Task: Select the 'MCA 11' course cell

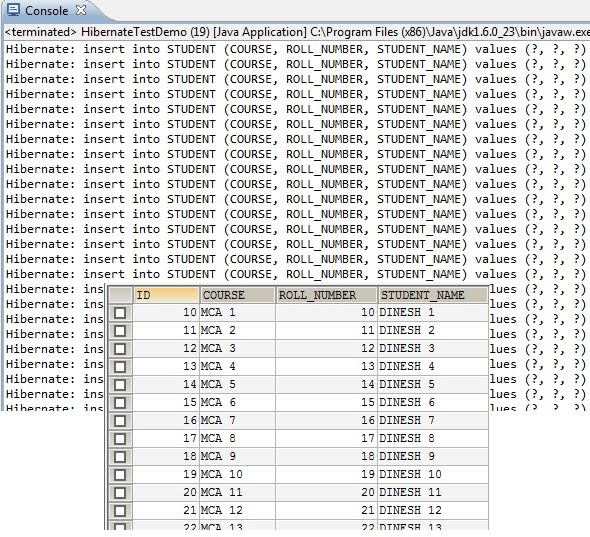Action: click(237, 493)
